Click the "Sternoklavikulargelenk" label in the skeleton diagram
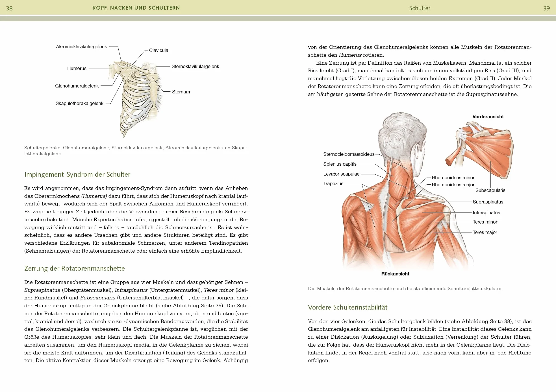The image size is (556, 392). click(195, 66)
